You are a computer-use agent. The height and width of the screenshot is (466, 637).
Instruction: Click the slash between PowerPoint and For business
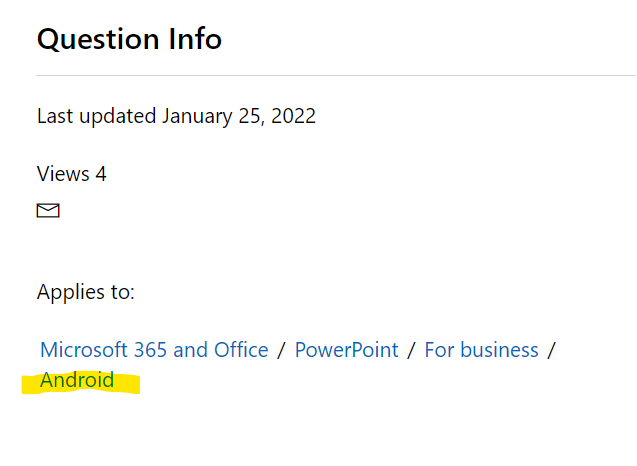click(412, 350)
